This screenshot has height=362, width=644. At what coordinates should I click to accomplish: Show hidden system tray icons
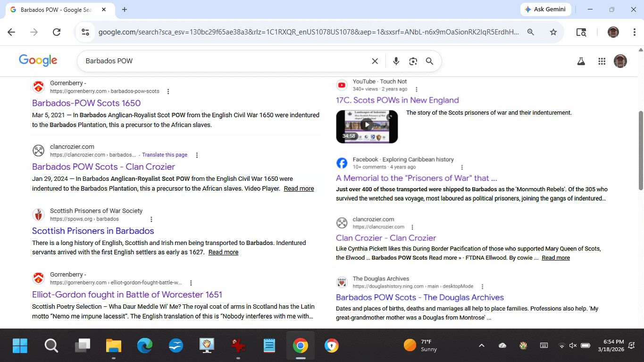(x=481, y=345)
